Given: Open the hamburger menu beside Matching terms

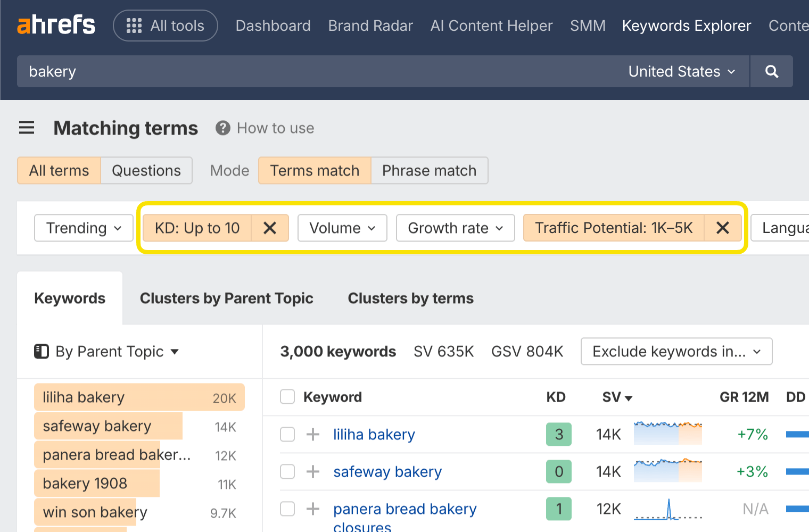Looking at the screenshot, I should click(x=27, y=128).
